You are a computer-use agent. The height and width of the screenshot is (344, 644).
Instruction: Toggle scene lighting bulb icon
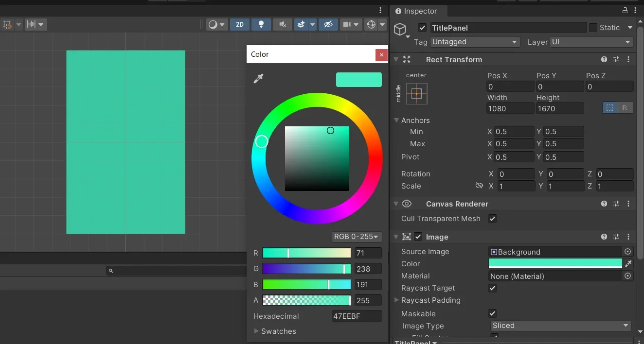[261, 24]
